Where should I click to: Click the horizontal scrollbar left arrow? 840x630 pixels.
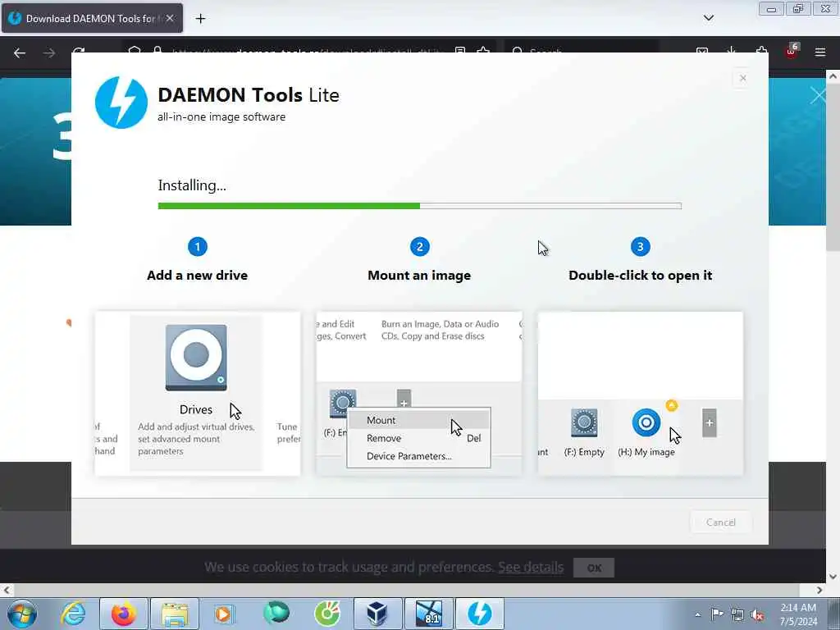pos(6,591)
